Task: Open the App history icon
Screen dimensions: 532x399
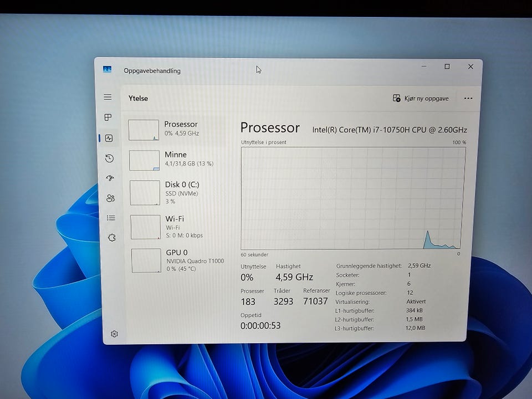Action: [109, 158]
